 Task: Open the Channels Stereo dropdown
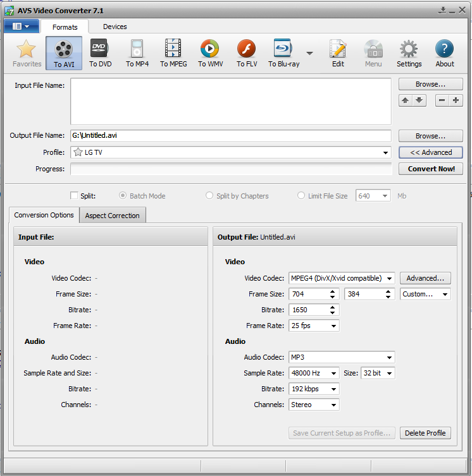(333, 405)
